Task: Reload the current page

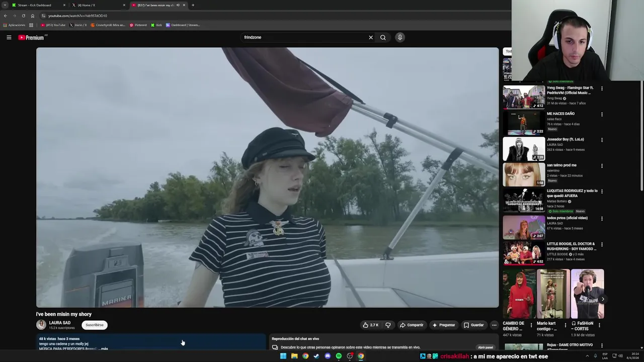Action: click(23, 16)
